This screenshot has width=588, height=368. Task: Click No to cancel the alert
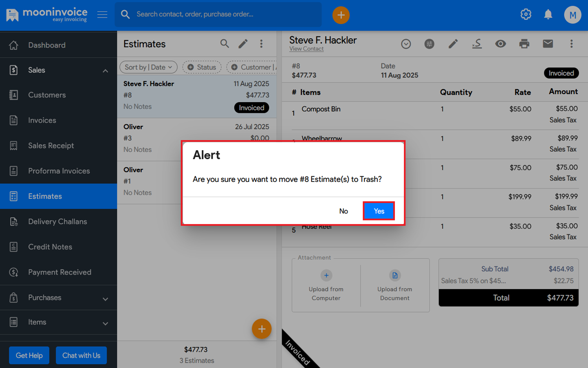(x=343, y=211)
